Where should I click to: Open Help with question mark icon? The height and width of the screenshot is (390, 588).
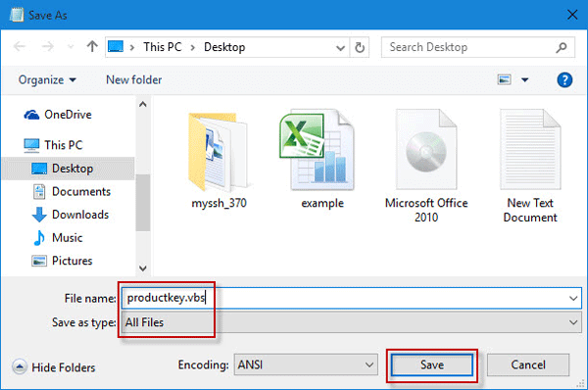[x=564, y=80]
